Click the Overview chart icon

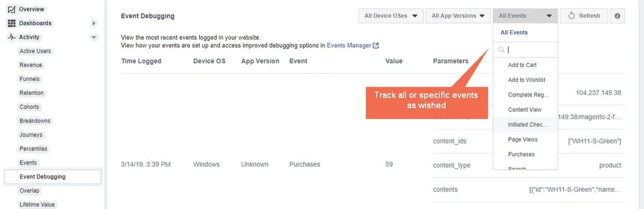pyautogui.click(x=11, y=9)
